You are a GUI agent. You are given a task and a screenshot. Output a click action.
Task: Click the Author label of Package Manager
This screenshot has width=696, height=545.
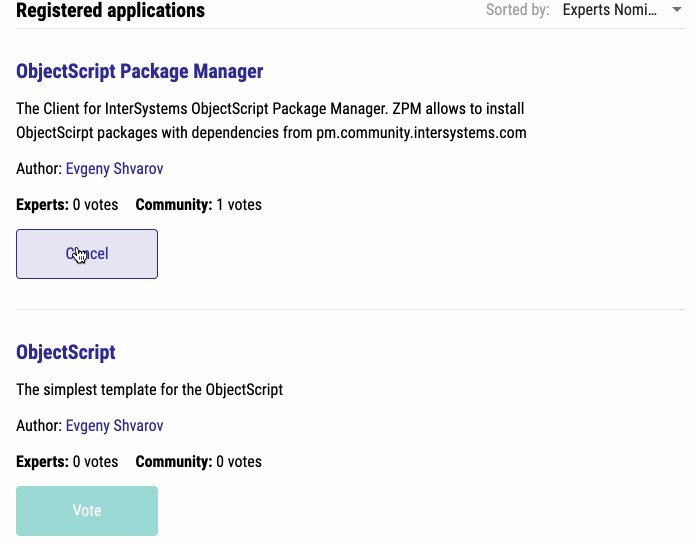pos(39,169)
